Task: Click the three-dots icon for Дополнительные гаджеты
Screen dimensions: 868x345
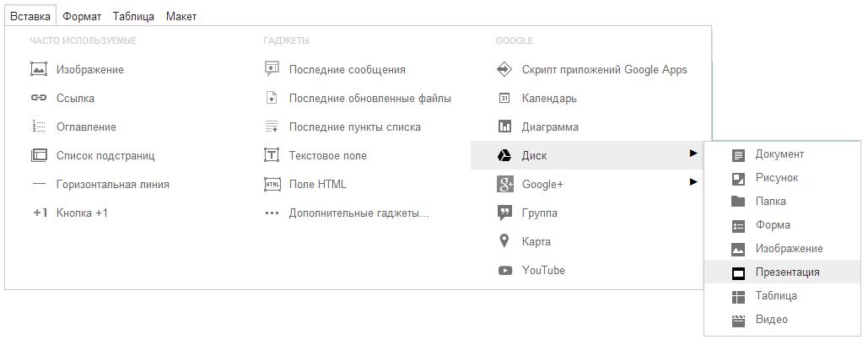Action: pyautogui.click(x=272, y=213)
